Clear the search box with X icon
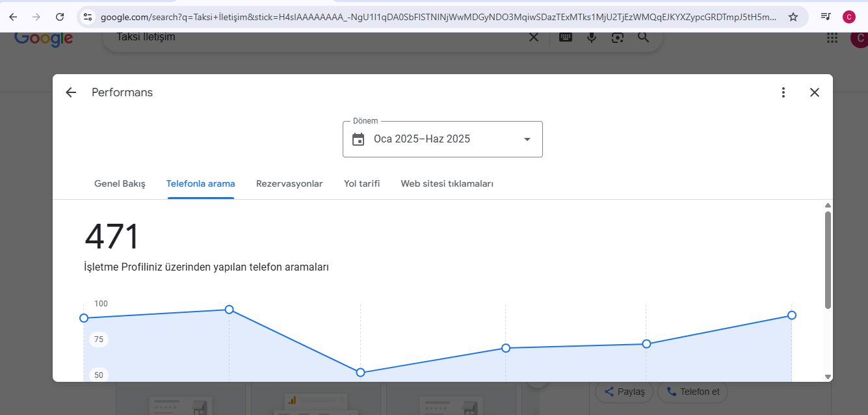868x415 pixels. tap(534, 37)
